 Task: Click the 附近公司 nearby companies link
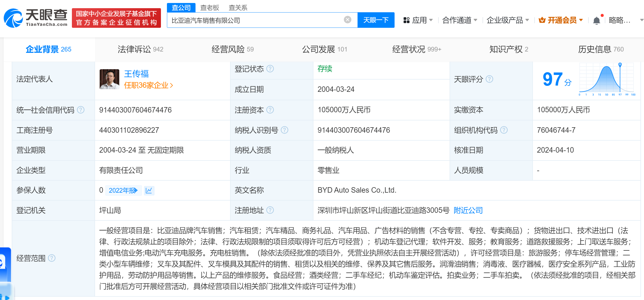click(x=468, y=210)
